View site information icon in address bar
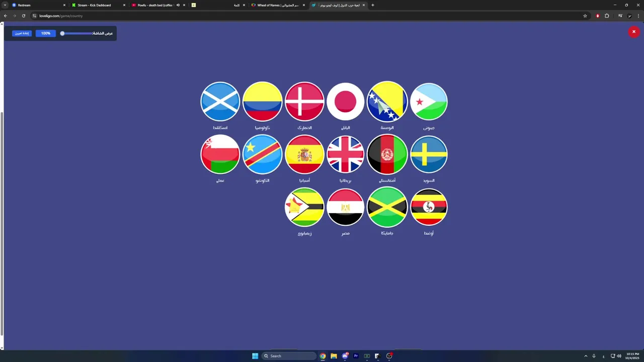The width and height of the screenshot is (644, 362). click(x=35, y=16)
